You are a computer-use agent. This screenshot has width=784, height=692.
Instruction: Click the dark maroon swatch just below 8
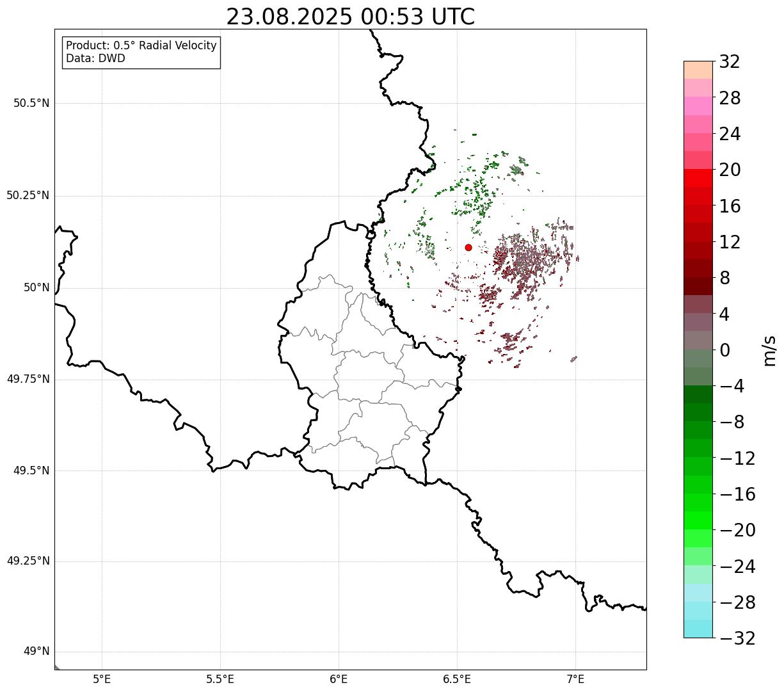698,286
